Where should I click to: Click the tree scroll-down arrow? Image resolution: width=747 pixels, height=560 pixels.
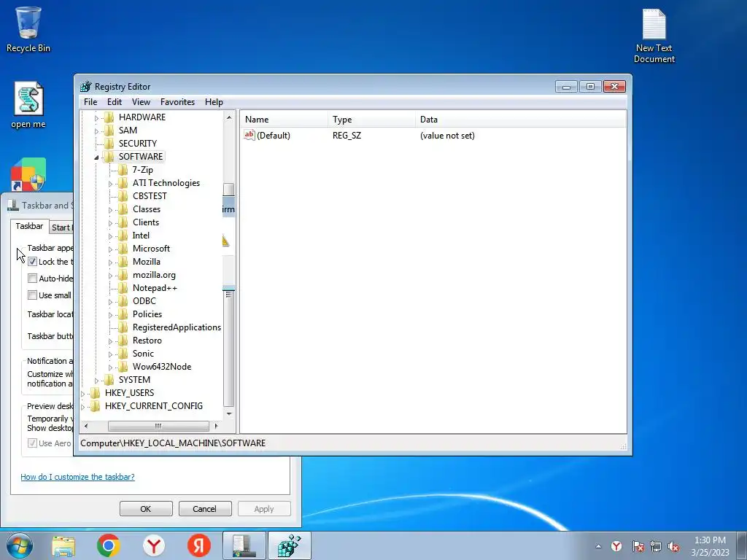click(x=228, y=413)
